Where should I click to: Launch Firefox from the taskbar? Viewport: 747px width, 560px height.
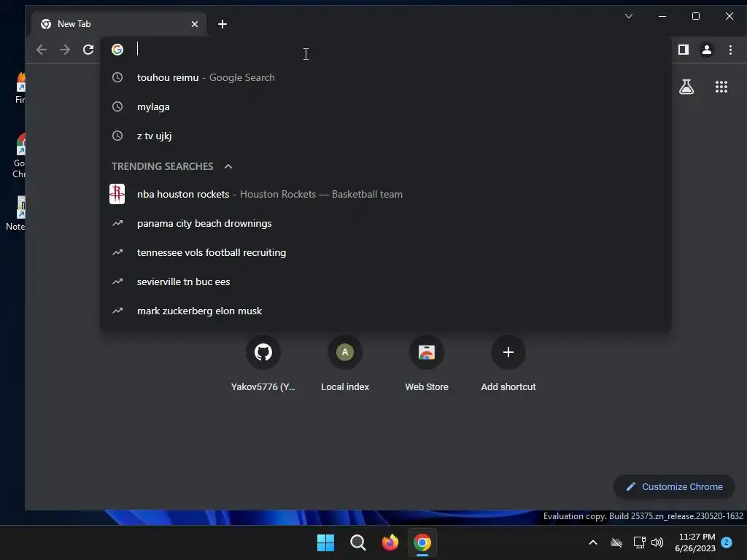click(x=390, y=542)
